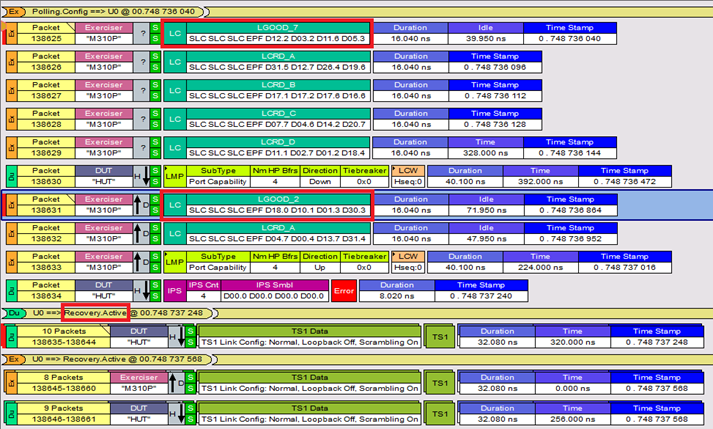Select the Ex side icon of packet 138626

pyautogui.click(x=11, y=62)
